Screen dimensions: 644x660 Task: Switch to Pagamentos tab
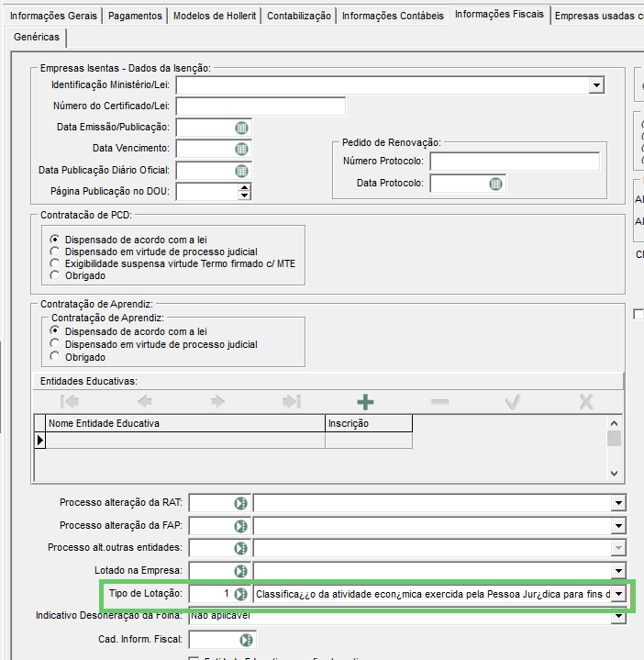click(135, 16)
